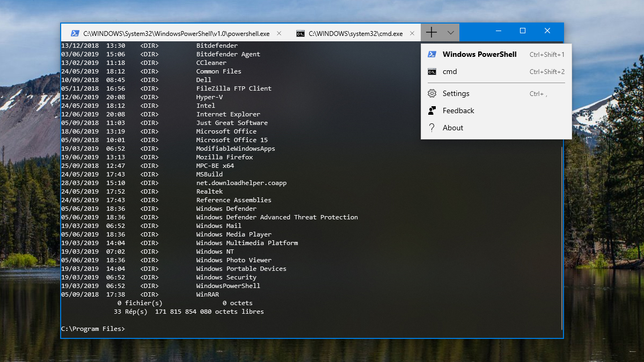Click the Feedback person icon
Screen dimensions: 644x362
(432, 110)
